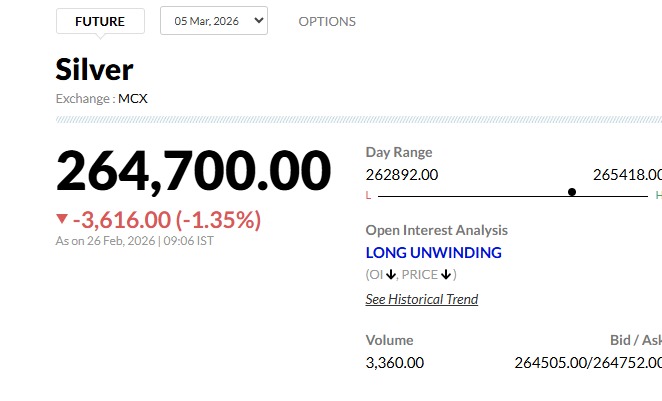Switch to the OPTIONS tab
662x401 pixels.
tap(327, 21)
